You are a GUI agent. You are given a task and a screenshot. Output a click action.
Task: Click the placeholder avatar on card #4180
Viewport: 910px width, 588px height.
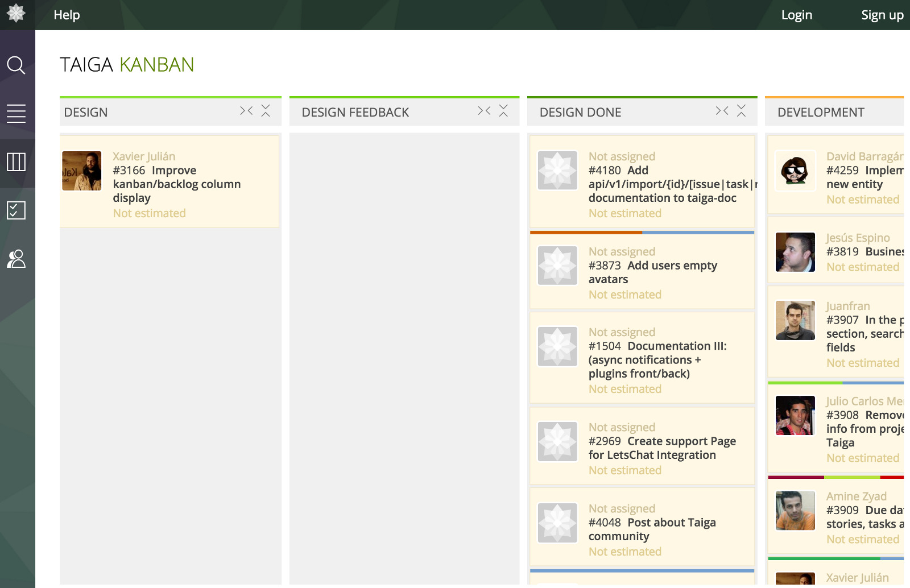coord(557,171)
